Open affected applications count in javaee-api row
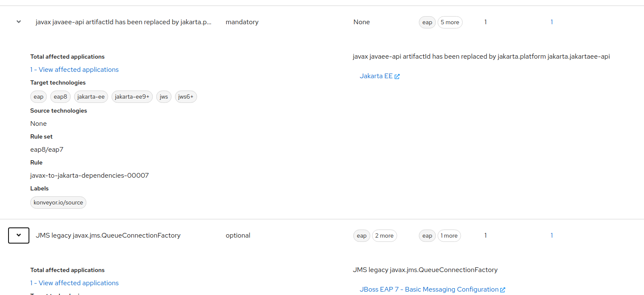This screenshot has height=295, width=644. click(x=552, y=22)
